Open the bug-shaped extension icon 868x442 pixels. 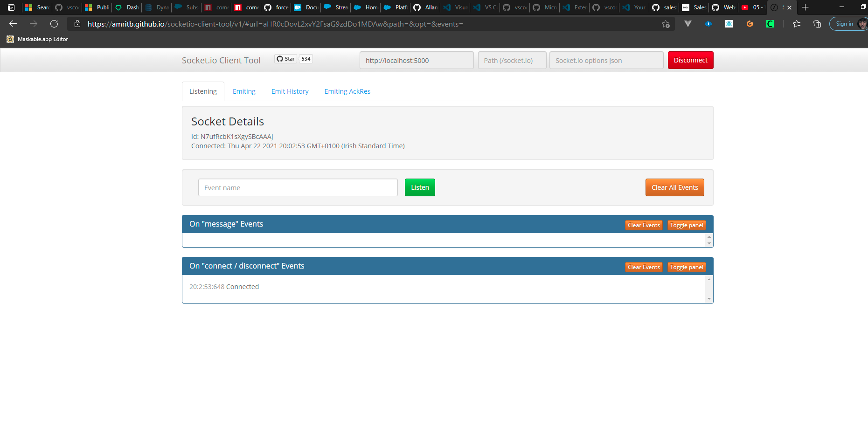(x=729, y=24)
